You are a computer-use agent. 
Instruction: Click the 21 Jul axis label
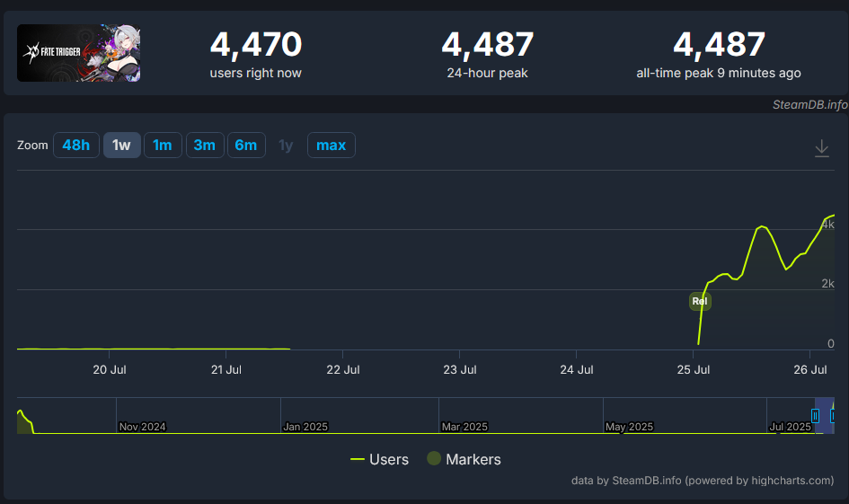[x=226, y=370]
